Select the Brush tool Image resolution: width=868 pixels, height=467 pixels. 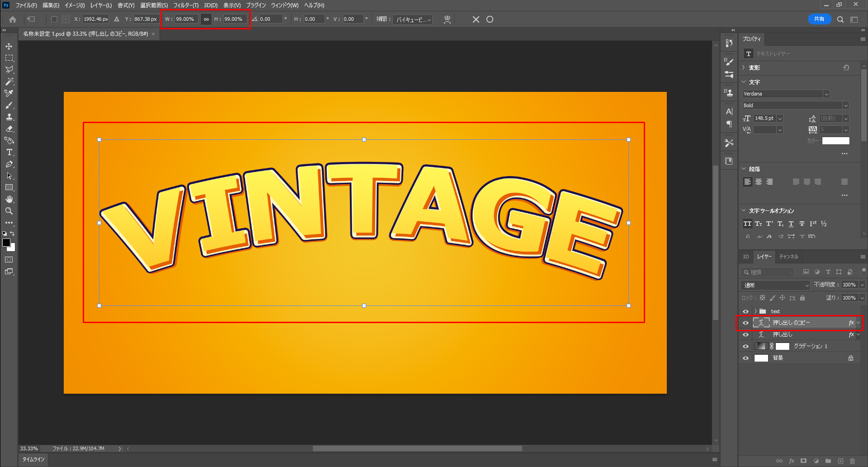click(x=9, y=105)
